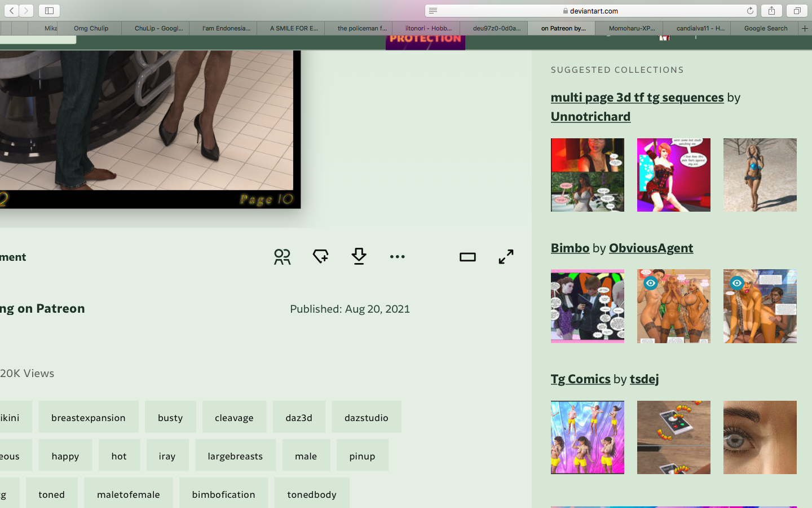This screenshot has width=812, height=508.
Task: Open first thumbnail in Tg Comics collection
Action: point(588,437)
